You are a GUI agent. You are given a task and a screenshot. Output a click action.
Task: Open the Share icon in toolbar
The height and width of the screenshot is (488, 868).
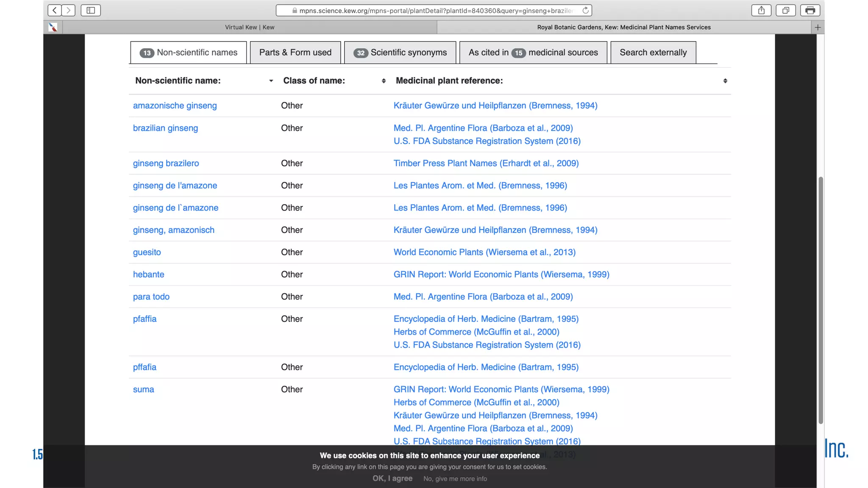tap(761, 10)
